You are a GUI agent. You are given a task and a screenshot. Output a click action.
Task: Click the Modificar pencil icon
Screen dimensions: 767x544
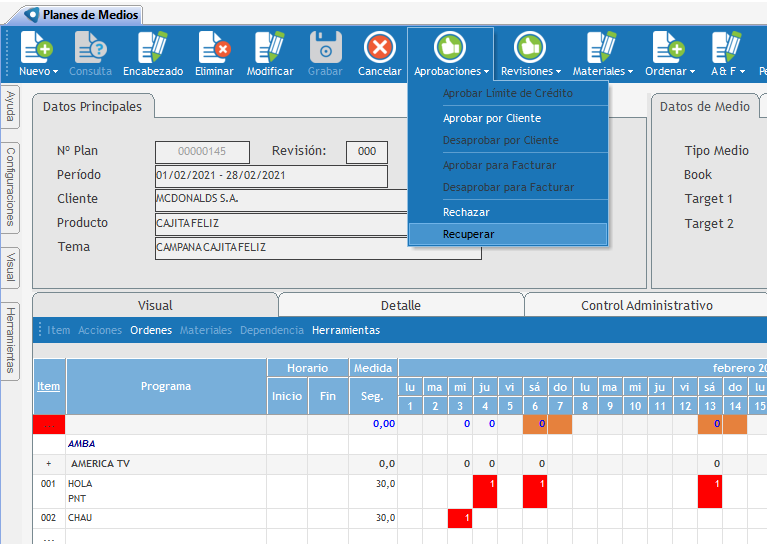(x=270, y=47)
